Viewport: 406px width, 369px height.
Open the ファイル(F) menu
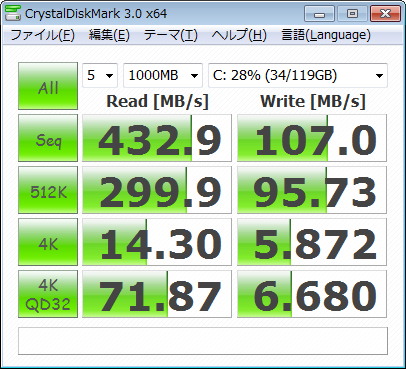click(42, 35)
